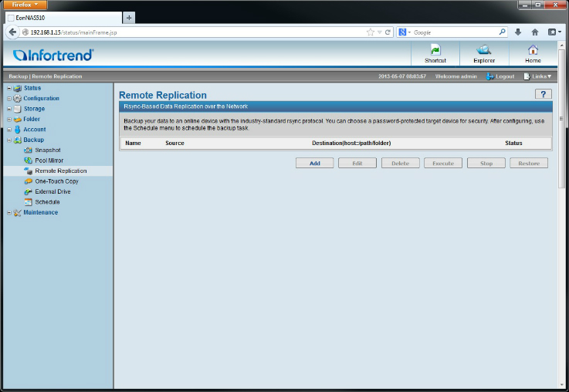Screen dimensions: 569x392
Task: Click the Logout link
Action: (x=505, y=76)
